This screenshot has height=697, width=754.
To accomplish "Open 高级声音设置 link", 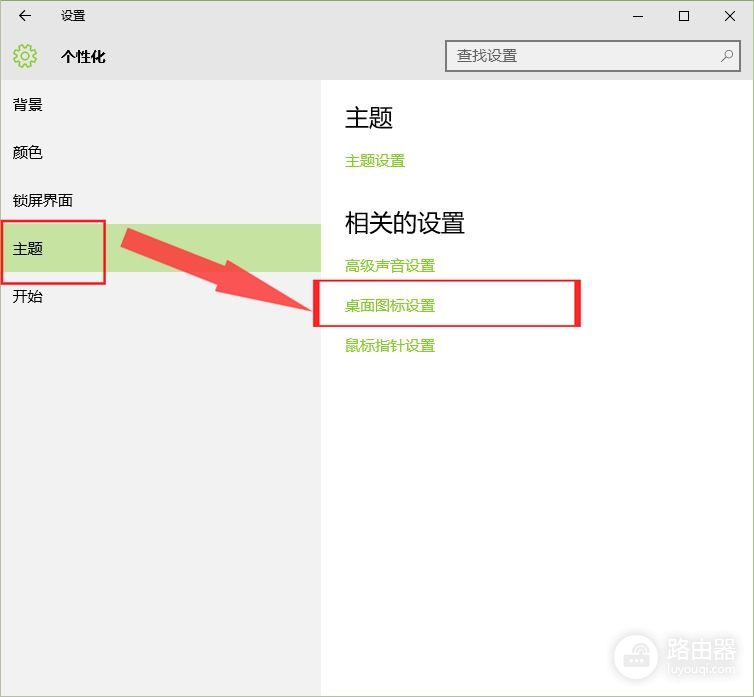I will 390,266.
